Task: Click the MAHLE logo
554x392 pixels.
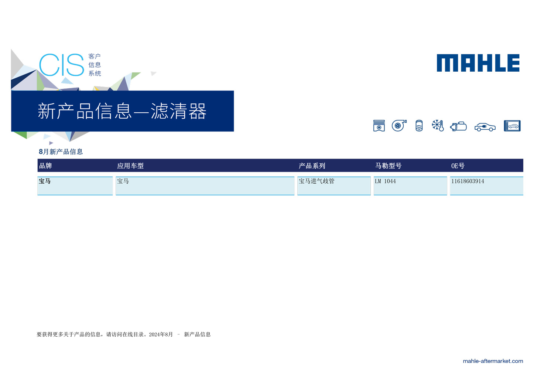Action: (x=478, y=63)
